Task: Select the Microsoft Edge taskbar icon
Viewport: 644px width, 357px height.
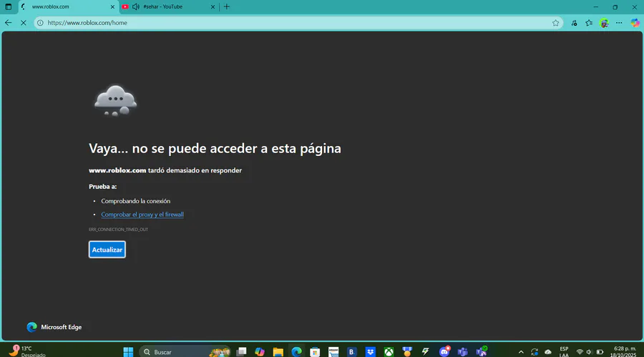Action: (x=296, y=352)
